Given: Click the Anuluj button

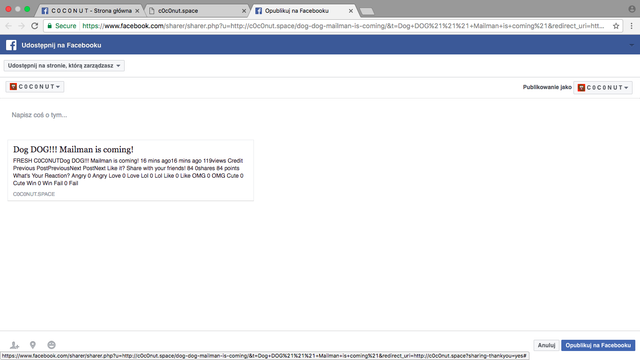Looking at the screenshot, I should 546,345.
